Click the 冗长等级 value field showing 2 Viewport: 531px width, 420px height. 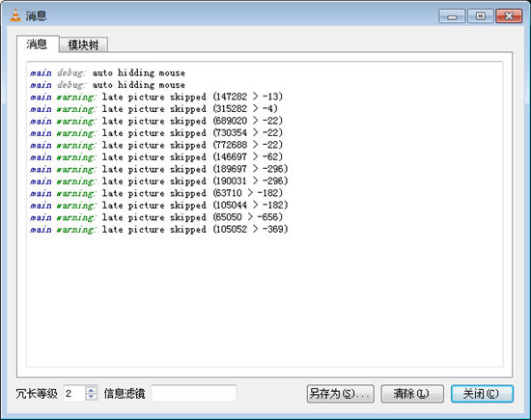coord(74,394)
